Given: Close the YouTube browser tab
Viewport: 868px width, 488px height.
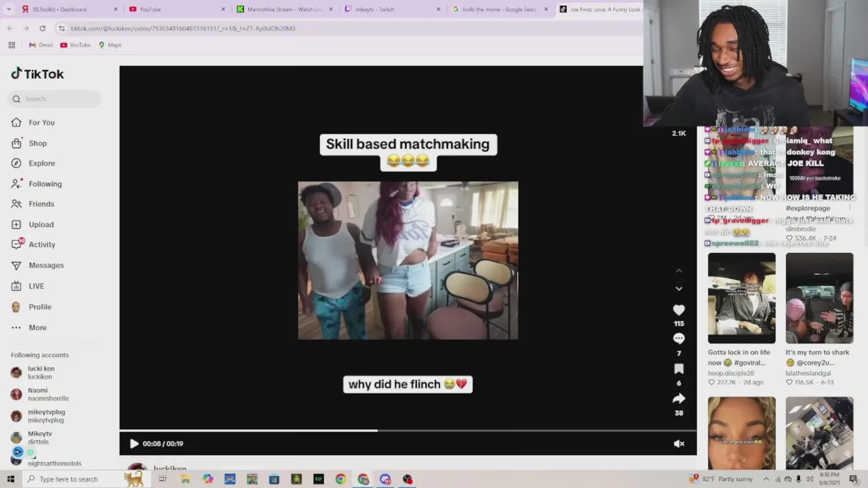Looking at the screenshot, I should point(224,9).
